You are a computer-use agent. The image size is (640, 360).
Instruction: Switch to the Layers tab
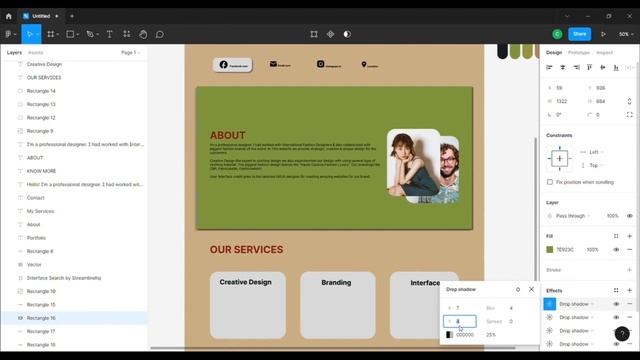(14, 53)
